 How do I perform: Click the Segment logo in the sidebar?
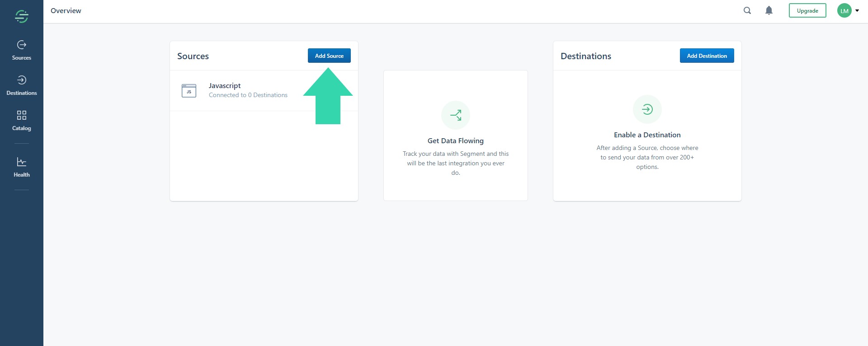(21, 16)
